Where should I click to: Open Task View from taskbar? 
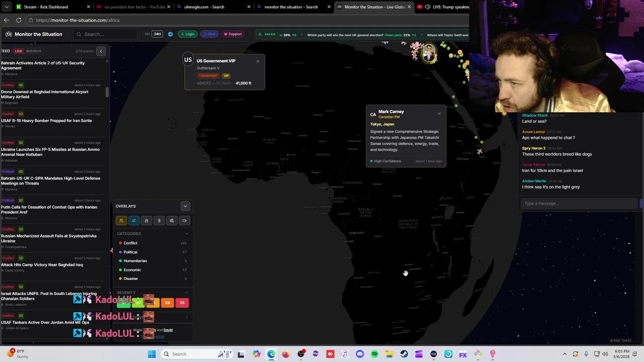click(x=241, y=354)
